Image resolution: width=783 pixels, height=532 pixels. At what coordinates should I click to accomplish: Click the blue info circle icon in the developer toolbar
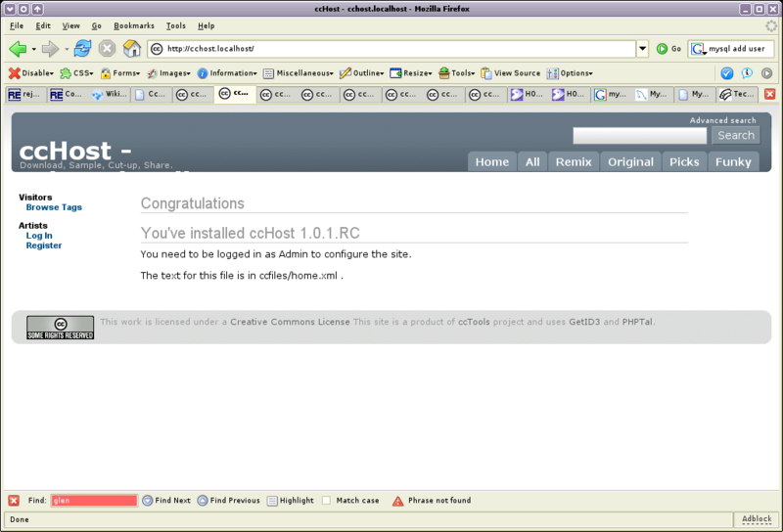point(747,73)
